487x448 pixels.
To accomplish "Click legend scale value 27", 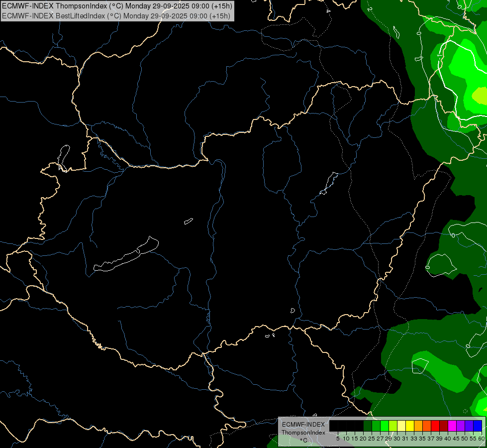I will [x=380, y=439].
